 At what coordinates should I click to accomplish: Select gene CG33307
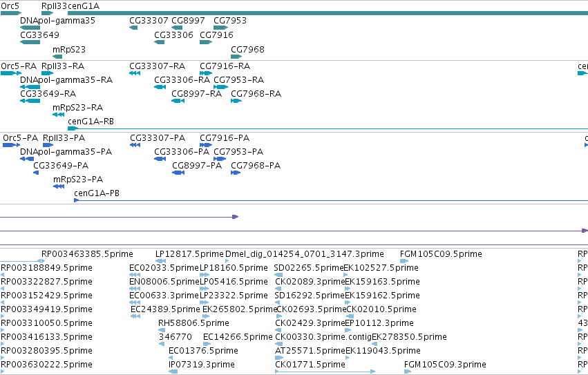[x=133, y=28]
